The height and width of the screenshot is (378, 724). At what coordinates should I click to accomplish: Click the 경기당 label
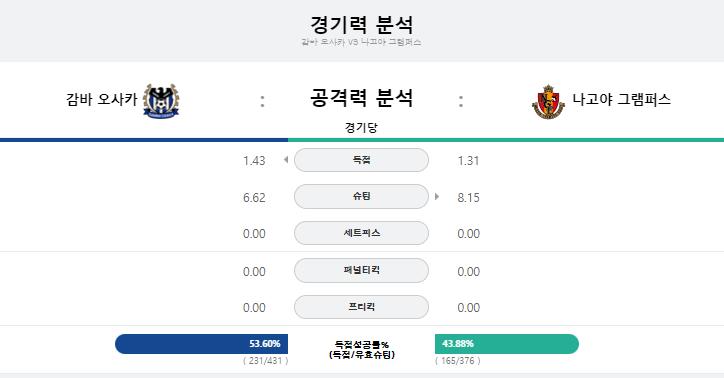tap(361, 127)
